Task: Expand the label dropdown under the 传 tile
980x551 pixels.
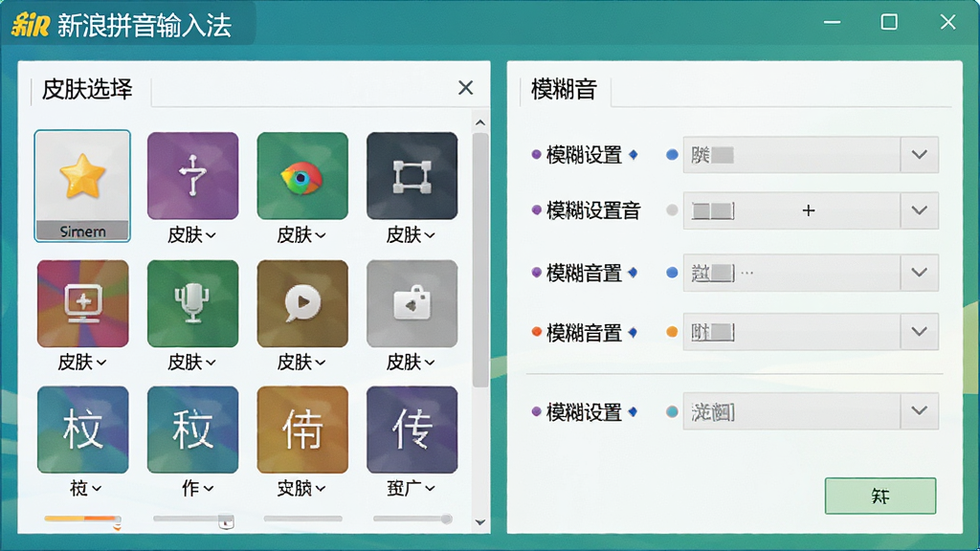Action: [x=411, y=488]
